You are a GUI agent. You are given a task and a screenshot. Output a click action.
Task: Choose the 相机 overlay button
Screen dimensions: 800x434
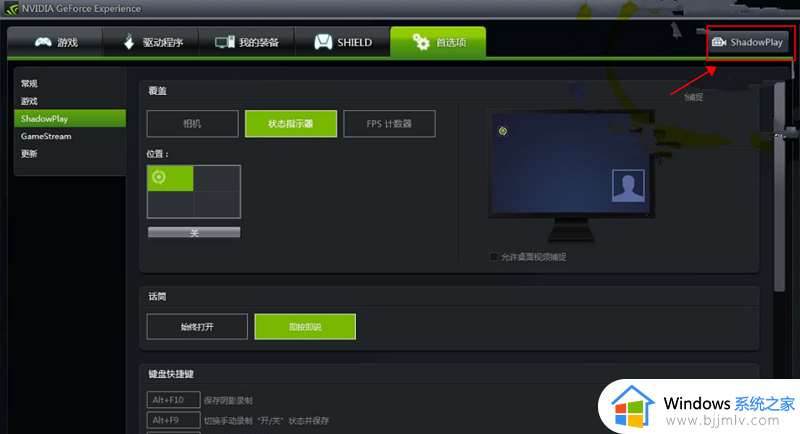click(x=192, y=123)
